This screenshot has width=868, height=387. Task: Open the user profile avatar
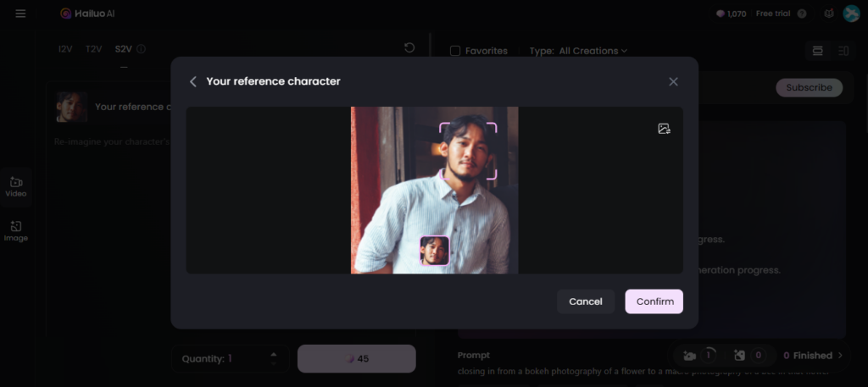click(x=851, y=14)
